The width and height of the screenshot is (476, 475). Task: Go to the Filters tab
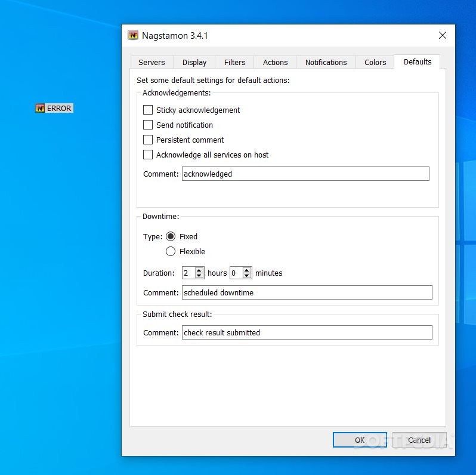[234, 62]
